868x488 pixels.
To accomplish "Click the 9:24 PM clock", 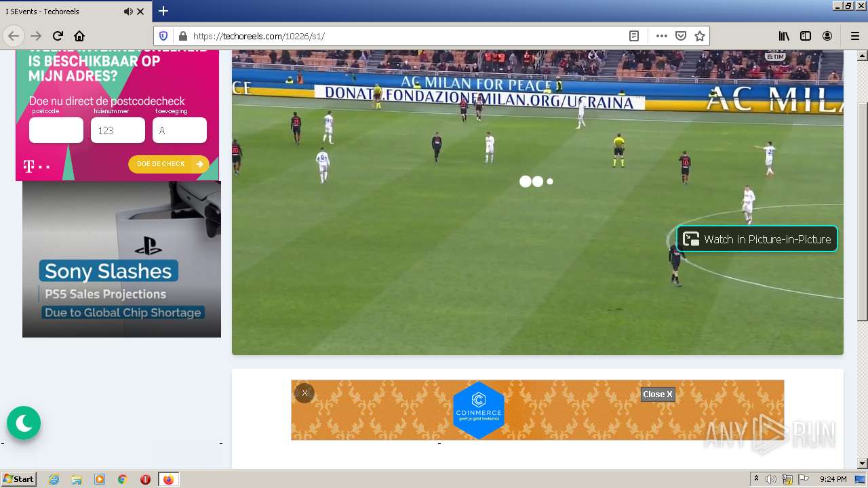I will pos(833,479).
